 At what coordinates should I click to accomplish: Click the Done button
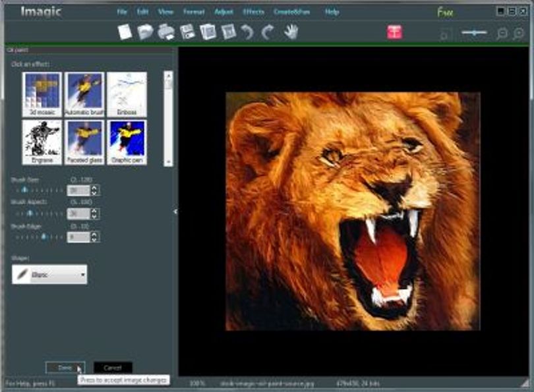[x=65, y=368]
